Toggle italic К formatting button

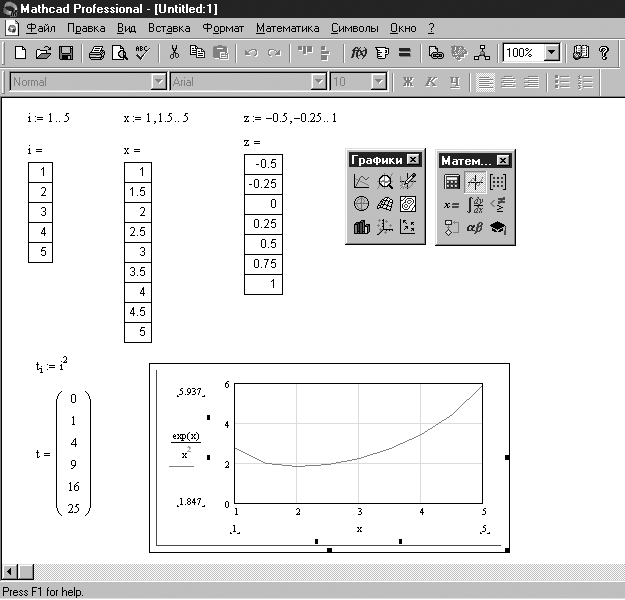431,82
